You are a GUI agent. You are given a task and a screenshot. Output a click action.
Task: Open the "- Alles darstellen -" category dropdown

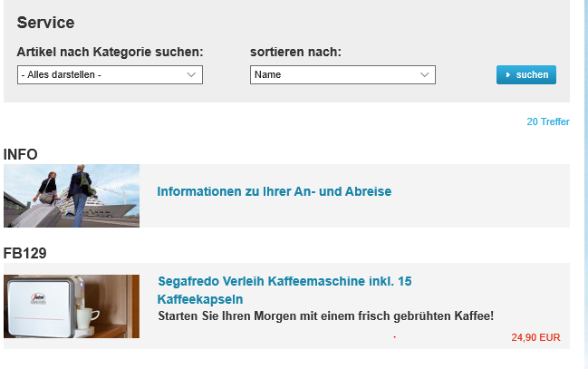pyautogui.click(x=109, y=75)
